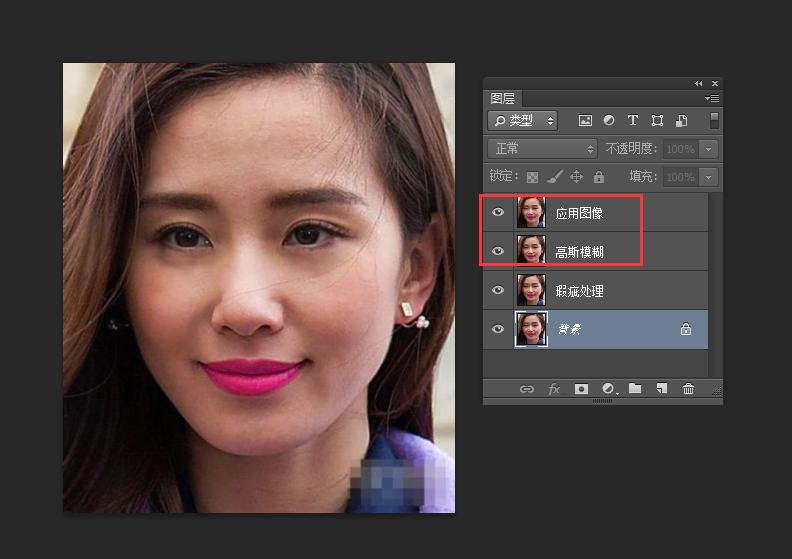Image resolution: width=792 pixels, height=559 pixels.
Task: Click the pixel layer filter icon
Action: pyautogui.click(x=586, y=121)
